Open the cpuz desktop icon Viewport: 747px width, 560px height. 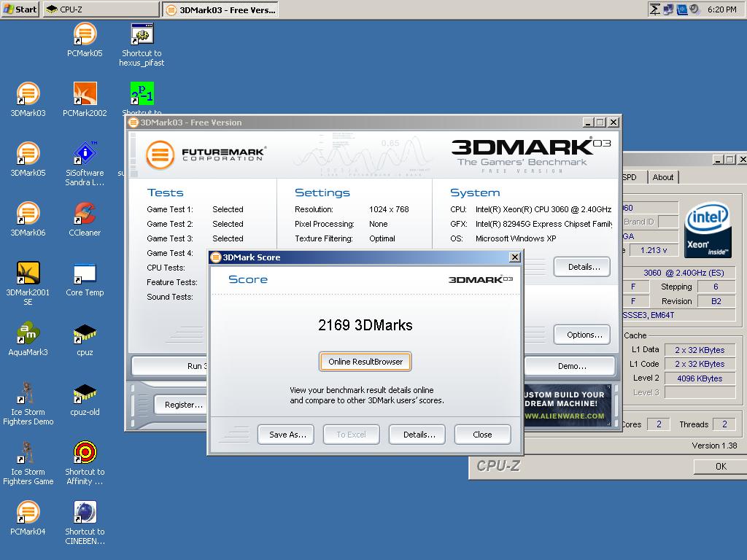coord(85,339)
